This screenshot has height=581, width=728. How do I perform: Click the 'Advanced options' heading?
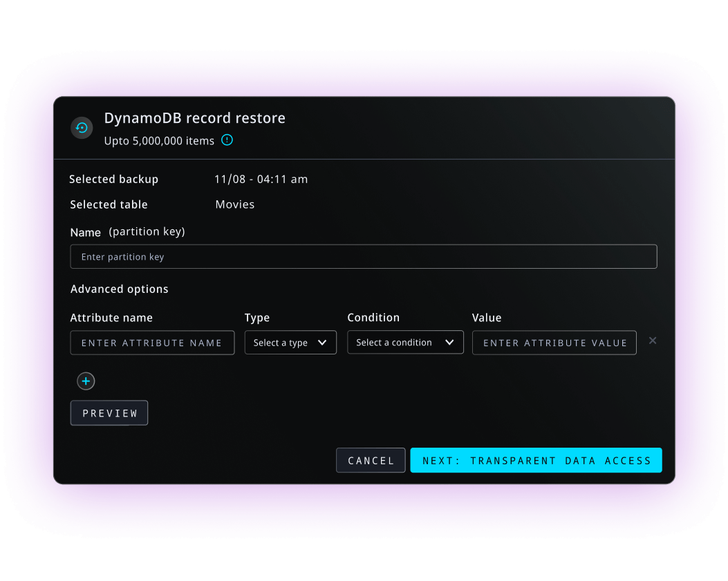click(120, 289)
